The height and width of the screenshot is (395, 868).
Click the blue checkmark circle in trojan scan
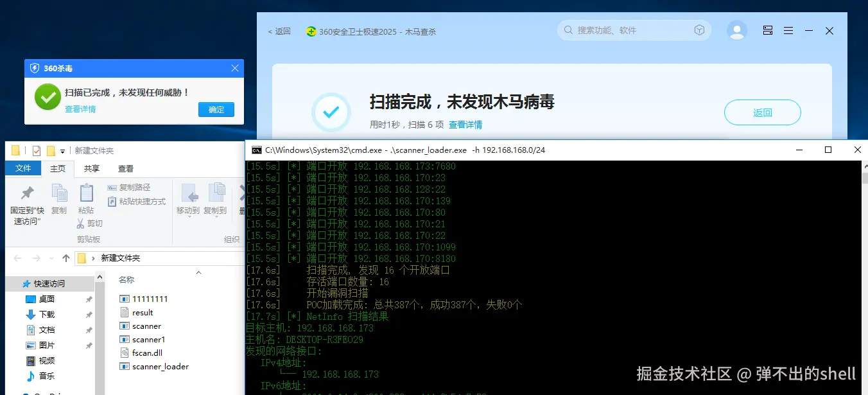pos(331,112)
